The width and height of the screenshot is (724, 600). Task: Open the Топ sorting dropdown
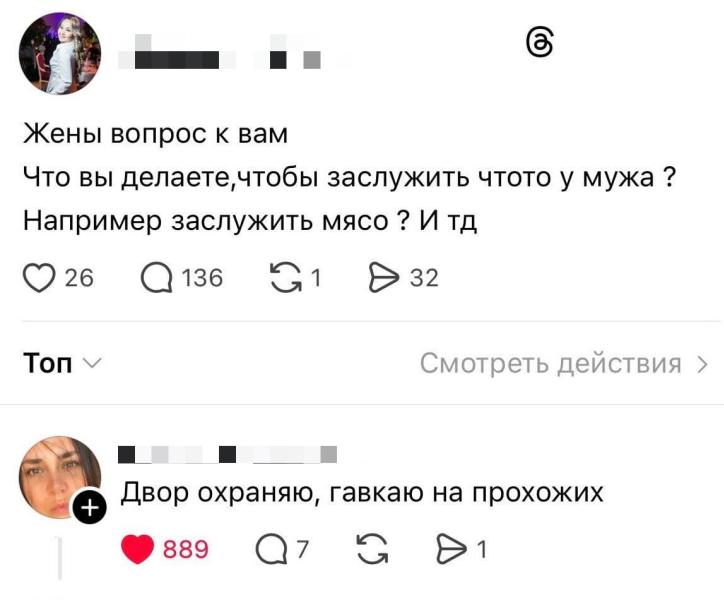click(62, 363)
